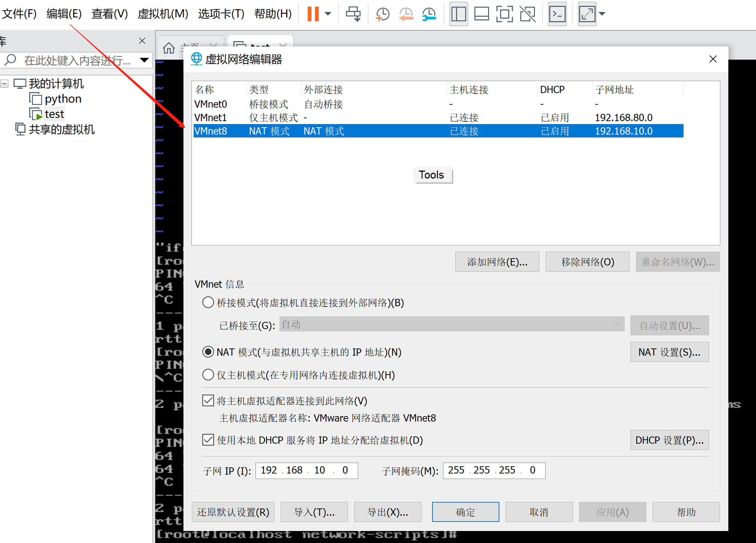This screenshot has width=756, height=543.
Task: Open the console view icon
Action: (557, 14)
